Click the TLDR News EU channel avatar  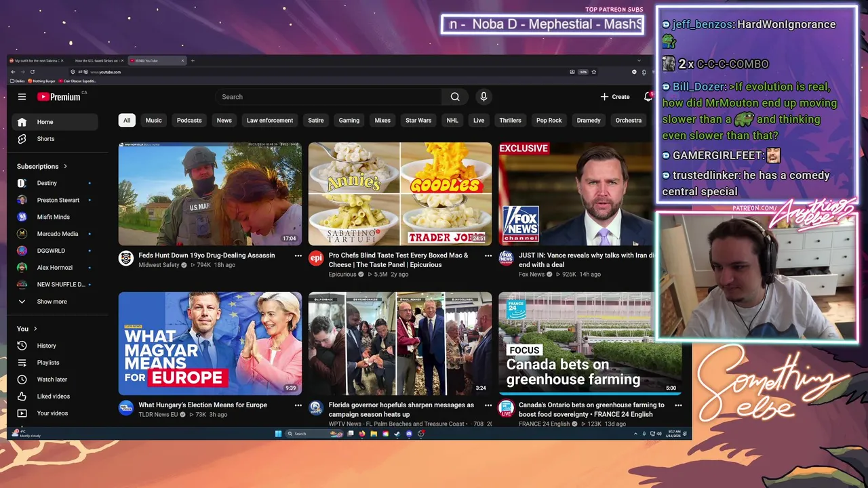point(126,407)
